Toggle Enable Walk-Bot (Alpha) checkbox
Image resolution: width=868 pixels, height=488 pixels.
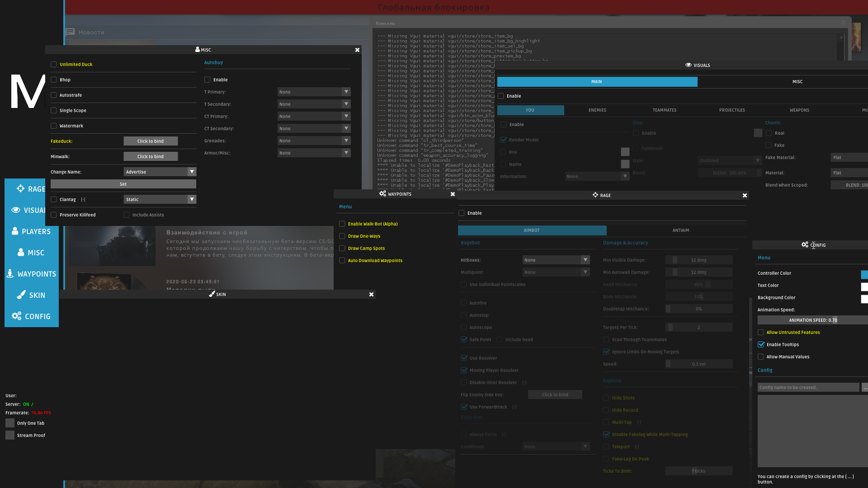[342, 224]
